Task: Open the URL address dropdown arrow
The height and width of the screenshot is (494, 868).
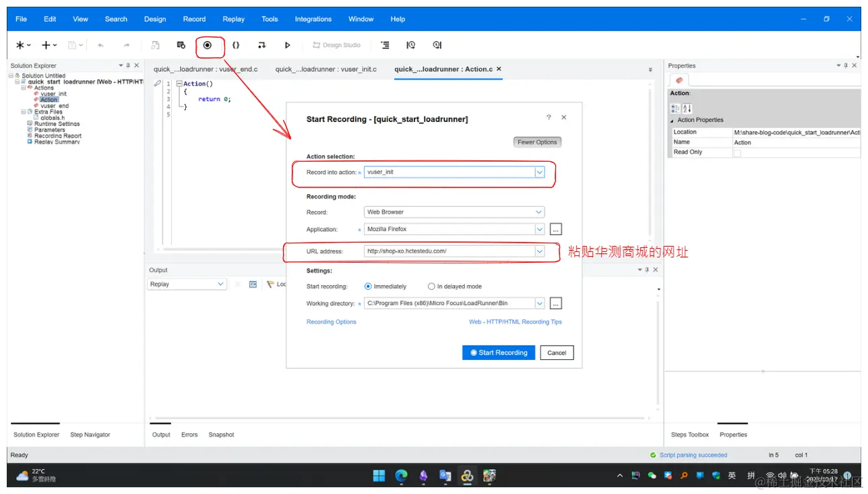Action: [x=539, y=251]
